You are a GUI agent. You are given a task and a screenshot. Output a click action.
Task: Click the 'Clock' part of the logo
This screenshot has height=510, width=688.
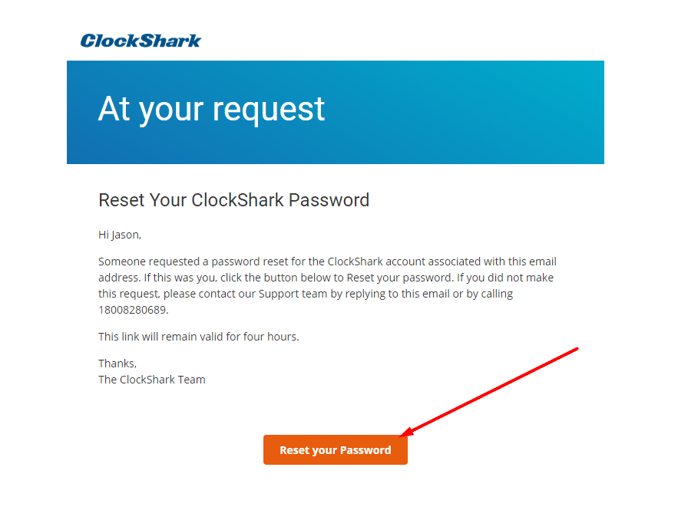110,41
